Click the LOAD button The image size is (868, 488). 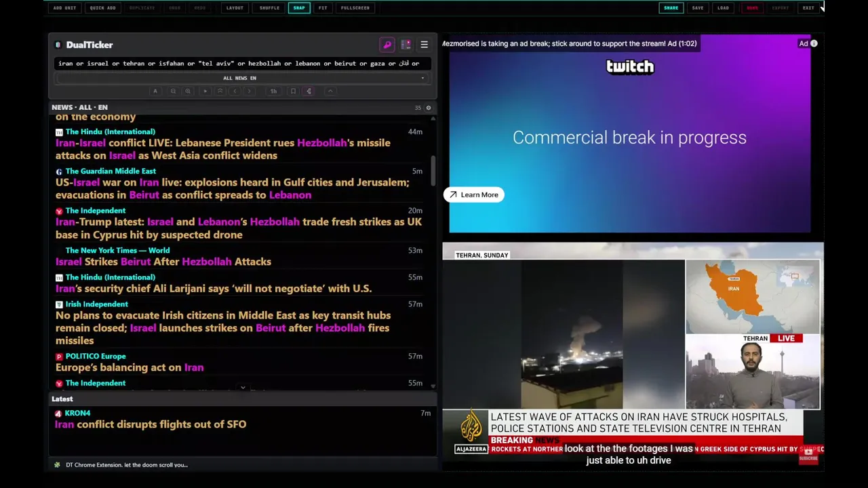[x=723, y=7]
